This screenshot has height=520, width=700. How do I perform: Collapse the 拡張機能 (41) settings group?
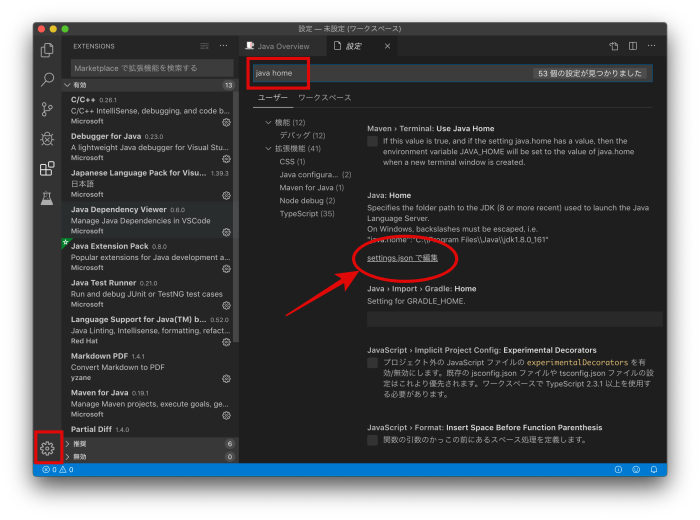click(x=268, y=148)
